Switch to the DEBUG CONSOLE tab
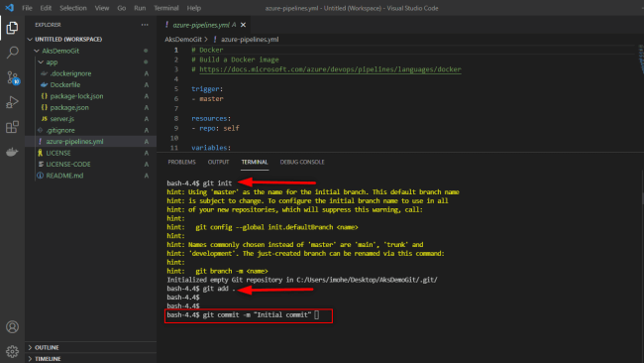Image resolution: width=644 pixels, height=363 pixels. pyautogui.click(x=302, y=162)
